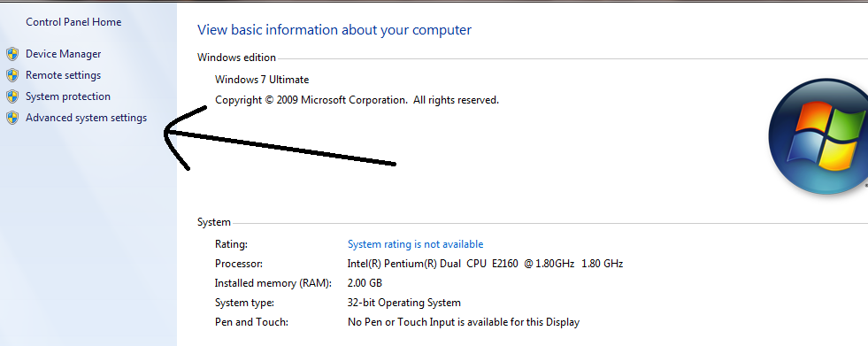This screenshot has height=346, width=868.
Task: Click the shield icon next to Remote settings
Action: click(x=12, y=75)
